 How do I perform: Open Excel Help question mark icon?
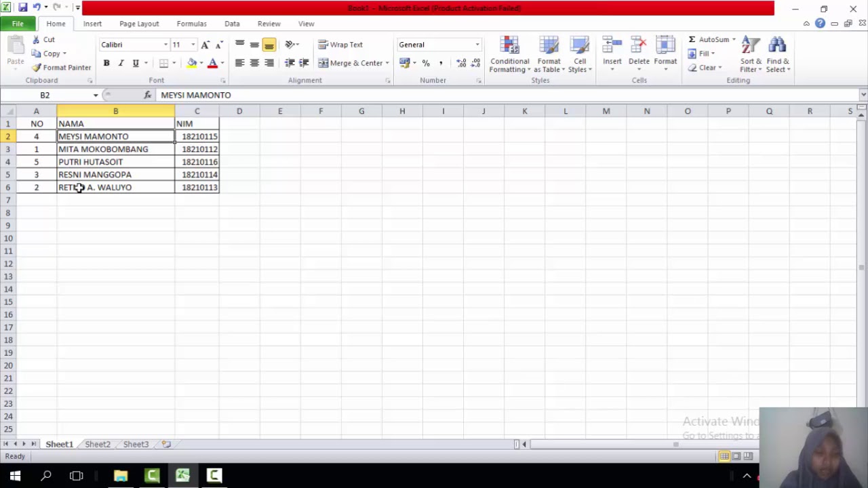click(820, 24)
